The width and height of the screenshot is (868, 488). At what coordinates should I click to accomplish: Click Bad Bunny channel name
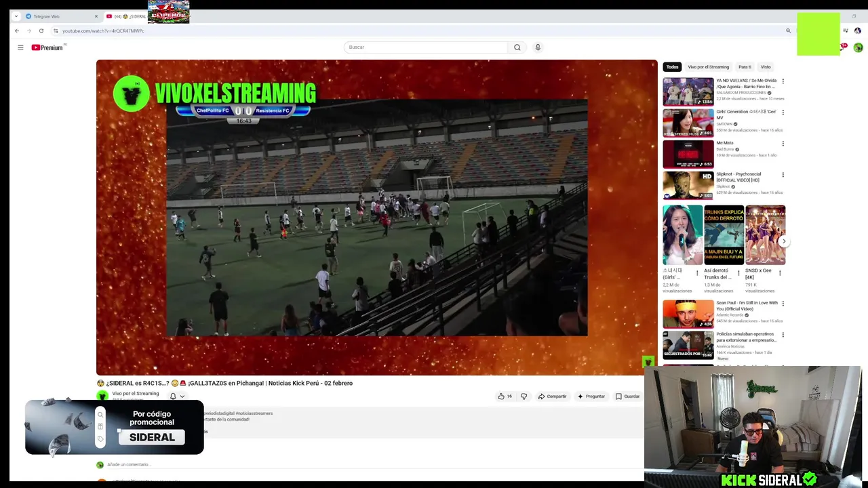click(x=725, y=149)
